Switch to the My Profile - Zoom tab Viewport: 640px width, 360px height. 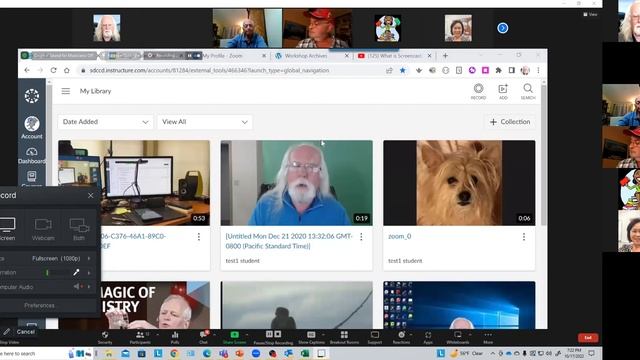[x=229, y=56]
